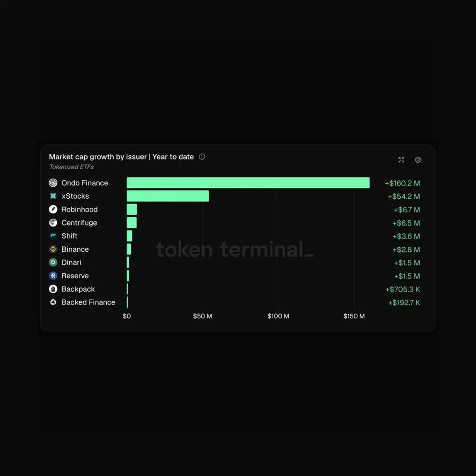The image size is (476, 476).
Task: Click the Shift logo icon
Action: coord(53,236)
